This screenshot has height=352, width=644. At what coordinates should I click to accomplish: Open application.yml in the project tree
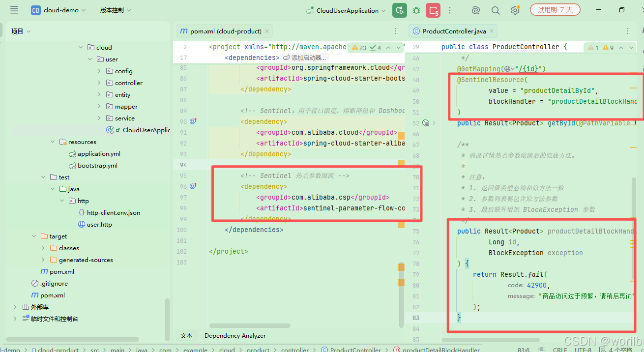98,154
